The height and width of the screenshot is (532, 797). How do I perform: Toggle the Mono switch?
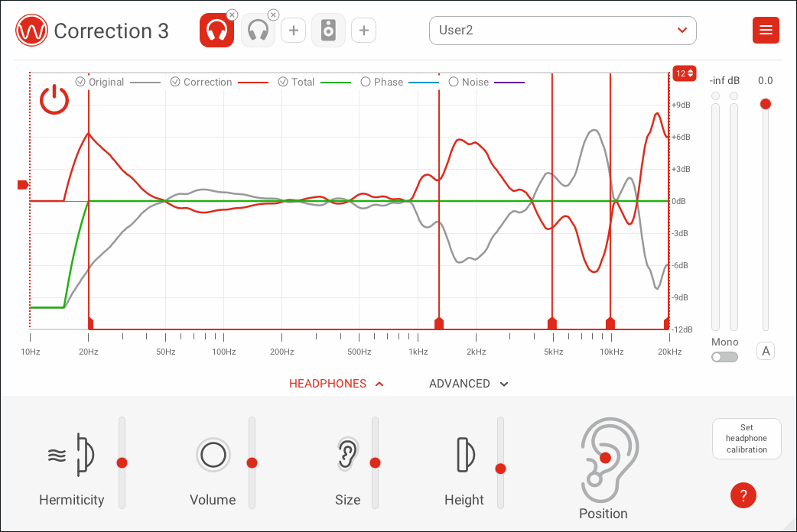724,357
